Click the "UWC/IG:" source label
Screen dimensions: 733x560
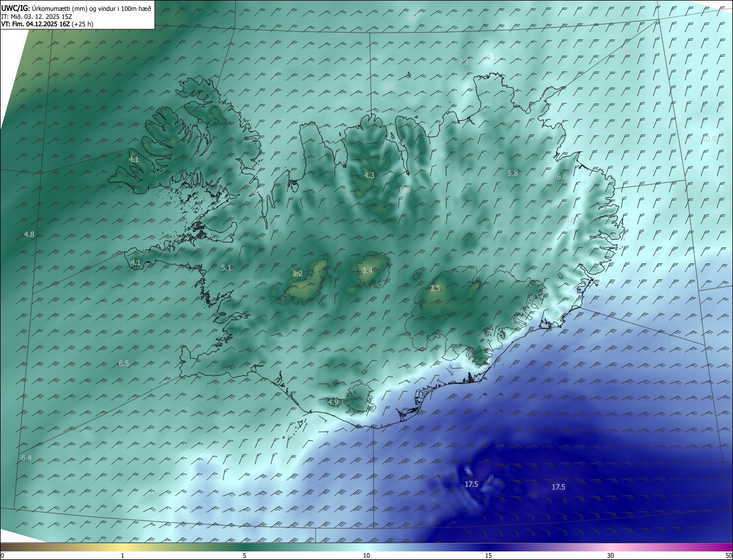click(15, 9)
